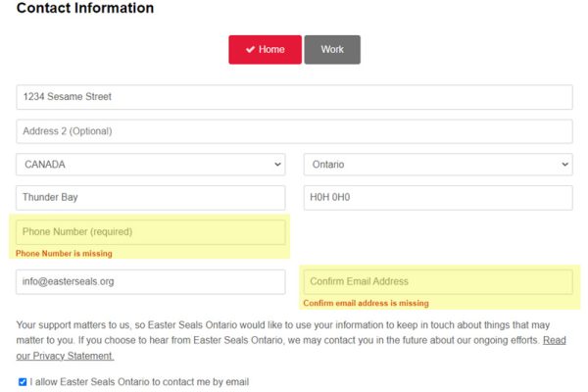The height and width of the screenshot is (392, 588).
Task: Click the 'Phone Number is missing' error message
Action: click(64, 254)
